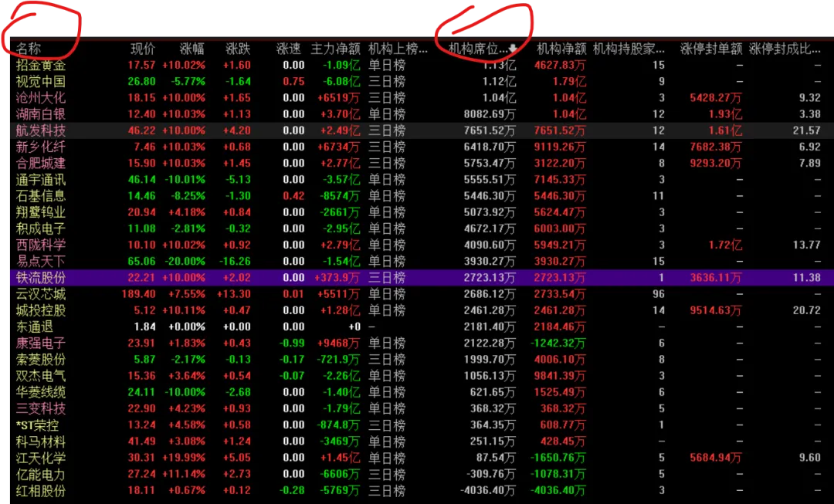Image resolution: width=834 pixels, height=504 pixels.
Task: Sort the table by the 名称 column header
Action: [29, 49]
